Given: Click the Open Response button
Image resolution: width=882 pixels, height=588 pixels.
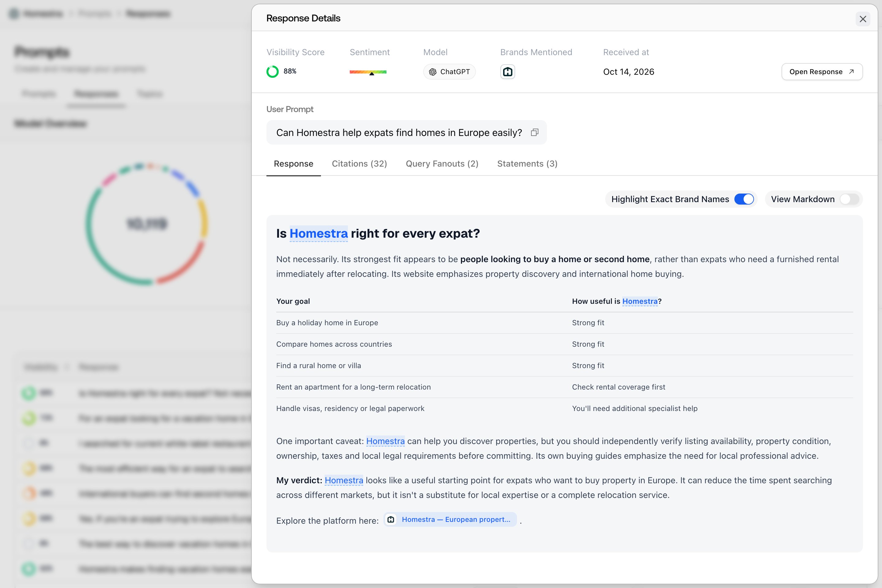Looking at the screenshot, I should pyautogui.click(x=822, y=72).
